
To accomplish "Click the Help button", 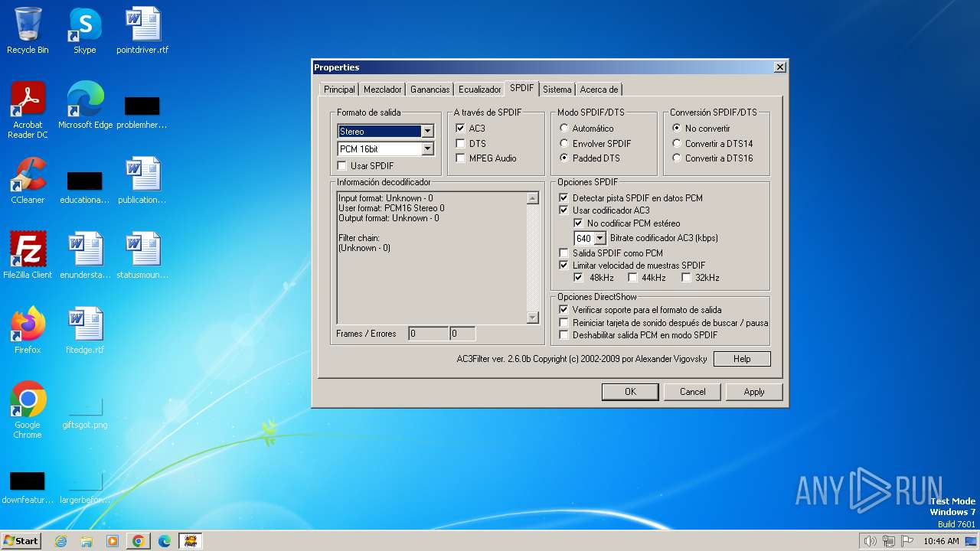I will [742, 359].
